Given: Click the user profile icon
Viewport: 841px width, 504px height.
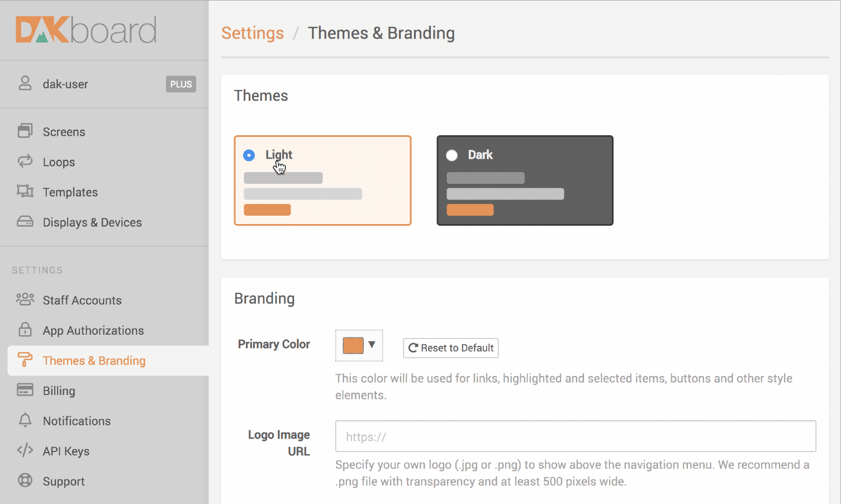Looking at the screenshot, I should click(25, 84).
